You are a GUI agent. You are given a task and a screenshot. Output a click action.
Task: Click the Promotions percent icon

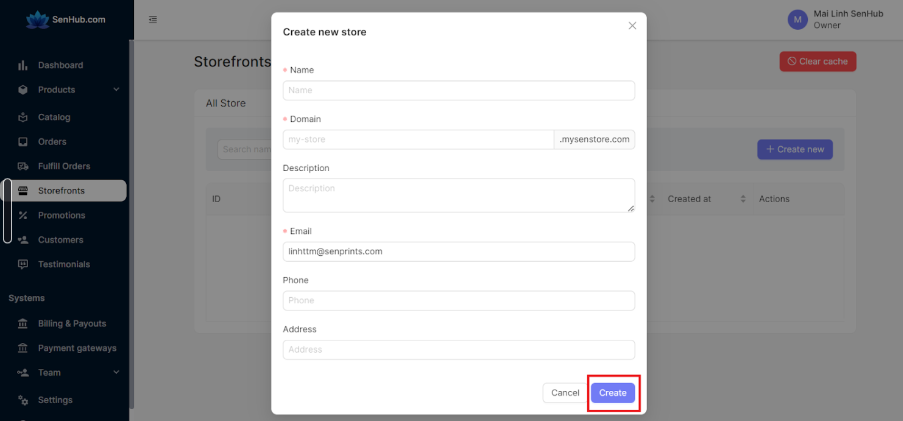tap(23, 215)
